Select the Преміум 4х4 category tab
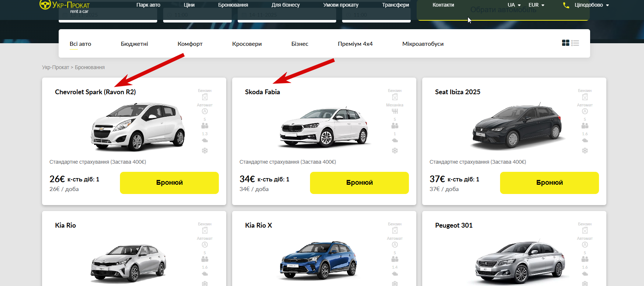The width and height of the screenshot is (644, 286). [355, 44]
